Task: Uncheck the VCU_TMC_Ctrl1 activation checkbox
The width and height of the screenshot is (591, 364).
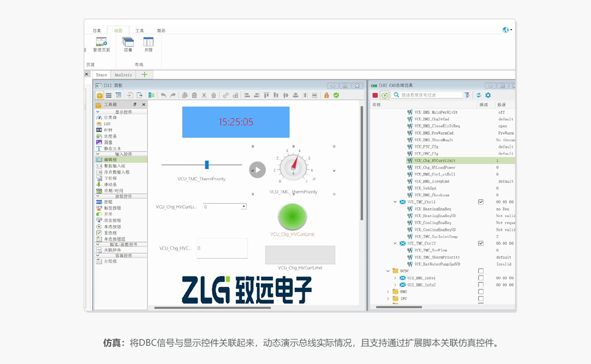Action: [481, 202]
